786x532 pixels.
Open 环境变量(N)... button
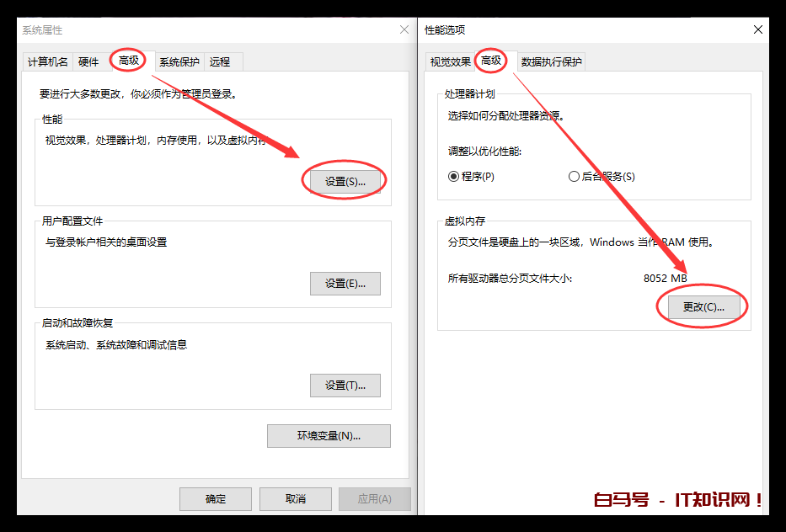click(329, 436)
